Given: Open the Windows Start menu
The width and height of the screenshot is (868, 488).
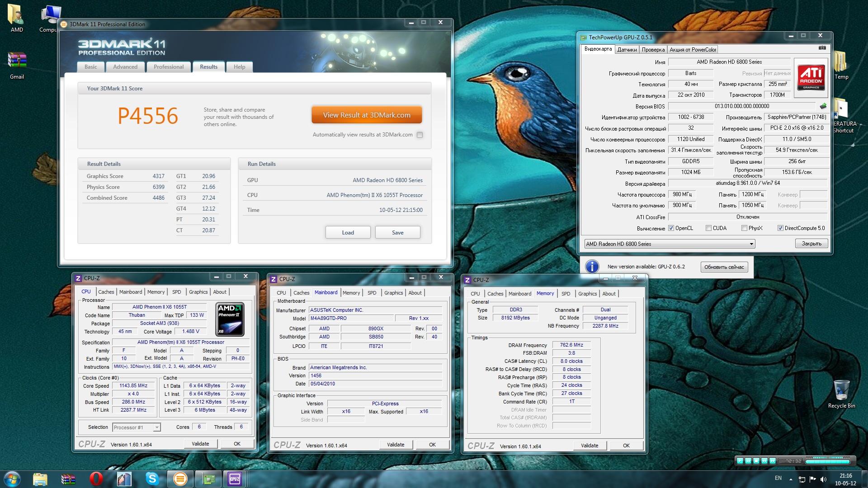Looking at the screenshot, I should (12, 479).
